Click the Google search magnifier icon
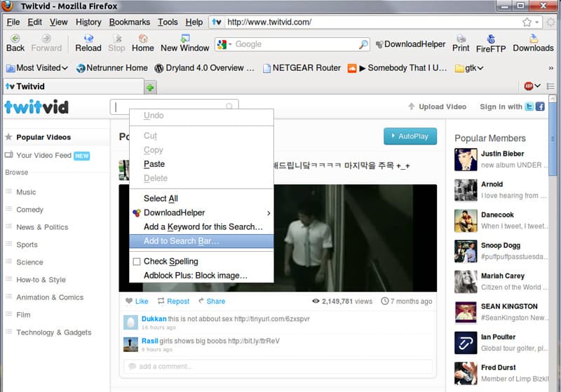Screen dimensions: 561x392 (363, 44)
